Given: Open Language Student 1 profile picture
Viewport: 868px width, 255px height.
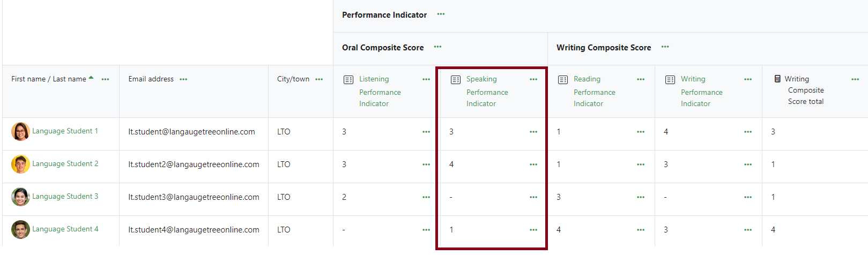Looking at the screenshot, I should [x=20, y=131].
